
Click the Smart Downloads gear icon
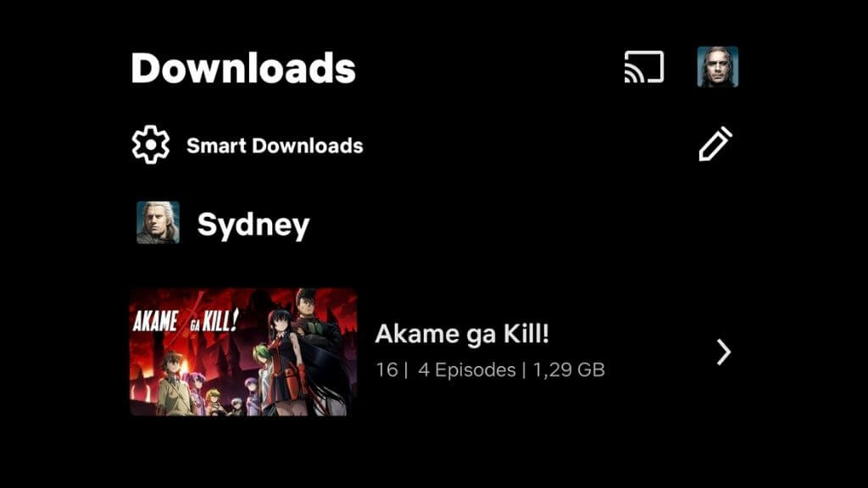[151, 145]
